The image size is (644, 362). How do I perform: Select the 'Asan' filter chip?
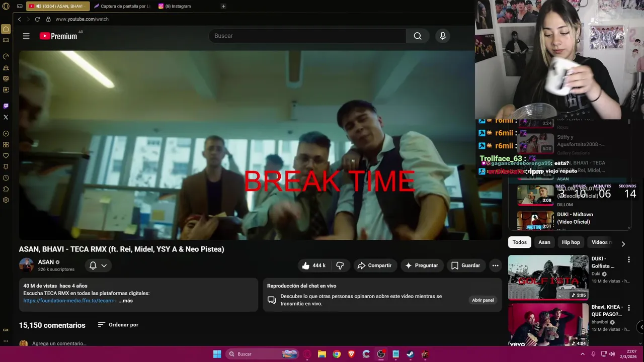[x=544, y=242]
